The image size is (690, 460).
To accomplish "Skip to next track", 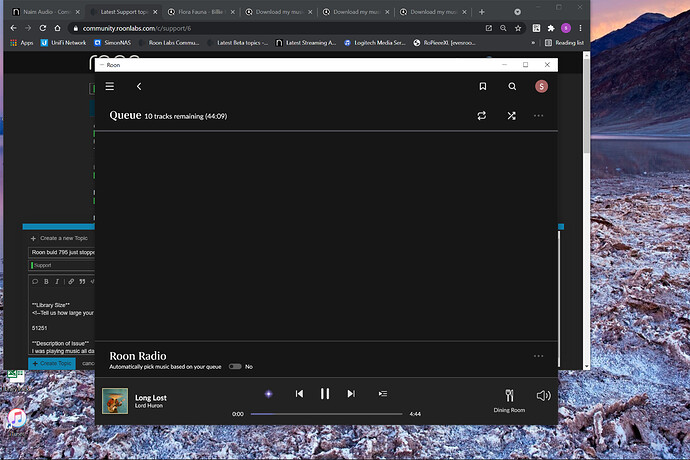I will (x=351, y=394).
